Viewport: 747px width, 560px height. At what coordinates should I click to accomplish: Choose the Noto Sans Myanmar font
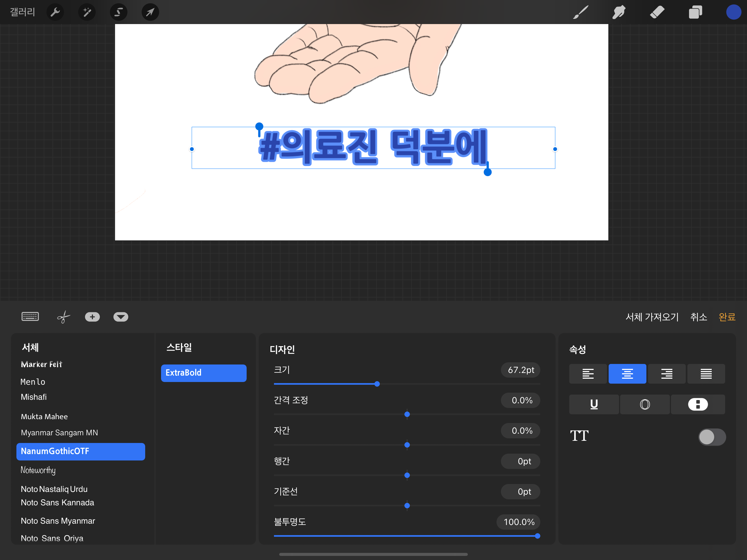click(x=58, y=521)
